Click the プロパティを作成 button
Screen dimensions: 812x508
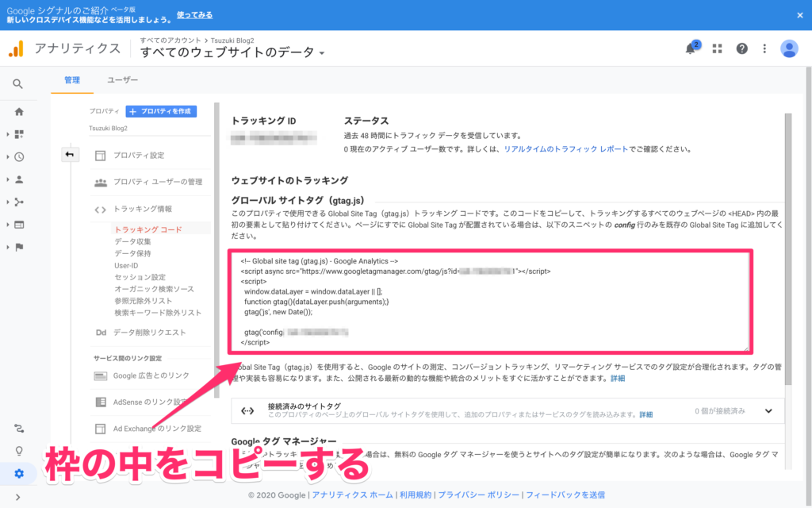(161, 111)
